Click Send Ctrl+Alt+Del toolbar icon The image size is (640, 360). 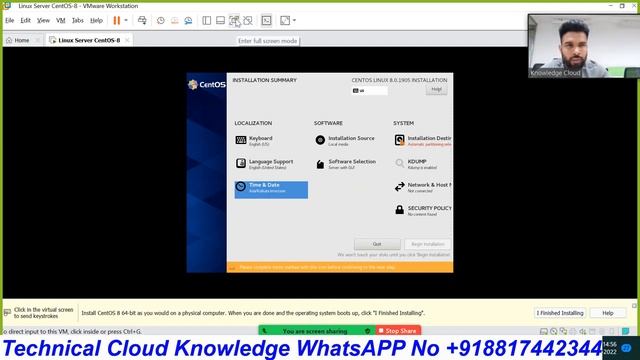coord(142,20)
